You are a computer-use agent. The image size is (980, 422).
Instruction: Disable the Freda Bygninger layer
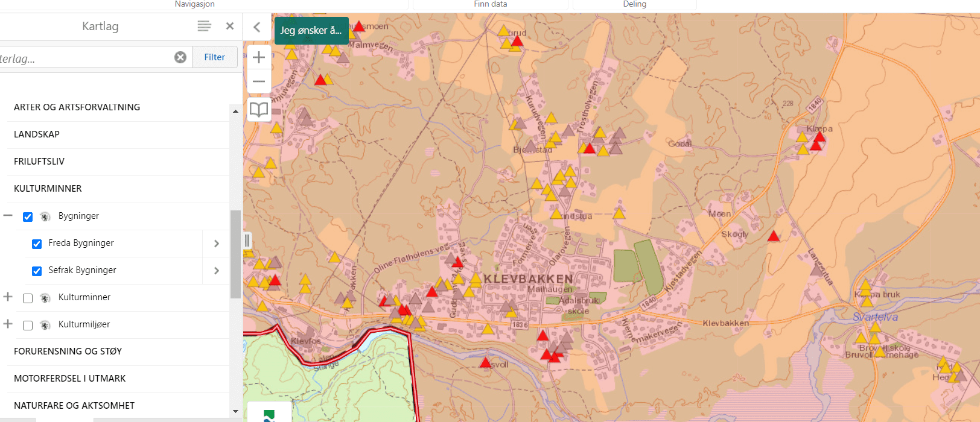pyautogui.click(x=37, y=244)
